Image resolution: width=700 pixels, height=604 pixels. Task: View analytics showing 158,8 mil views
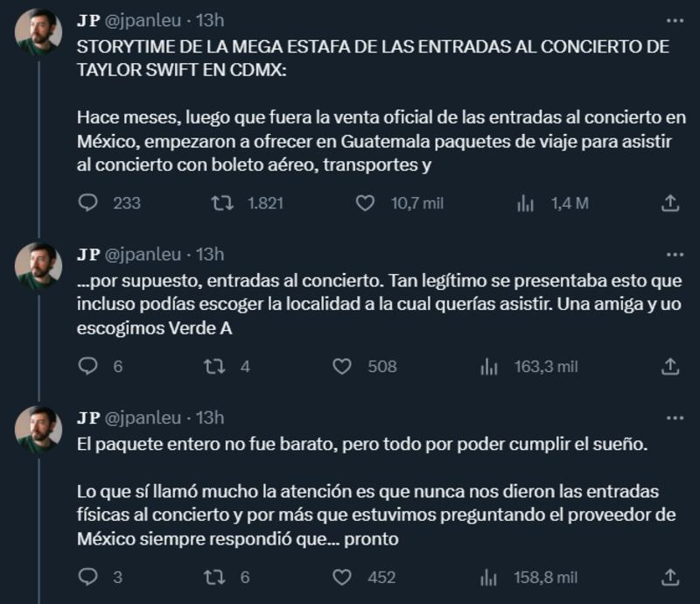click(x=489, y=577)
